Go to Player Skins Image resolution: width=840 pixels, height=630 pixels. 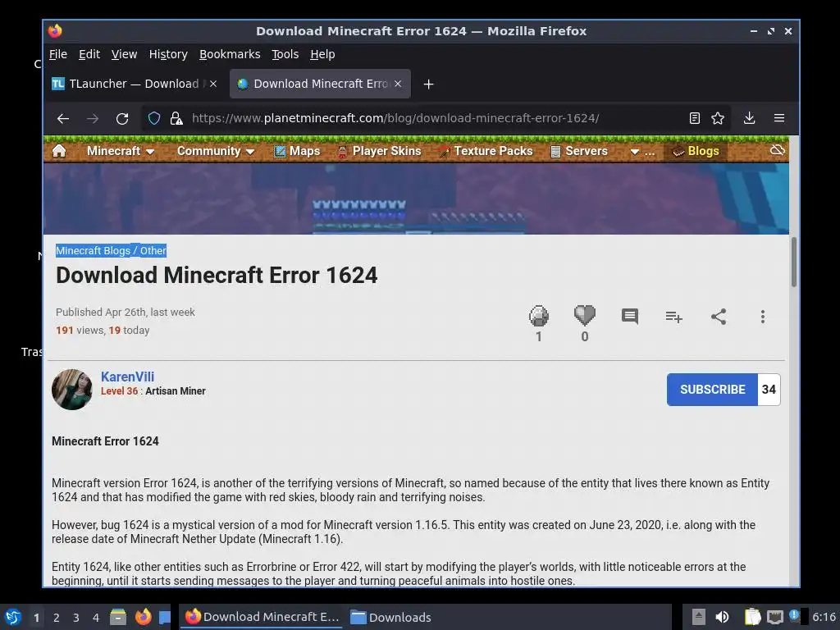(379, 151)
